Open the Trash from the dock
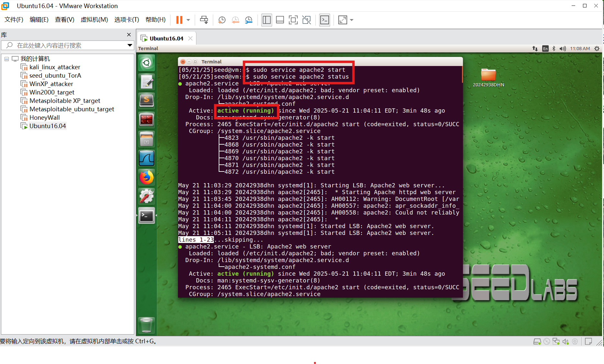Viewport: 604px width, 364px height. [147, 325]
